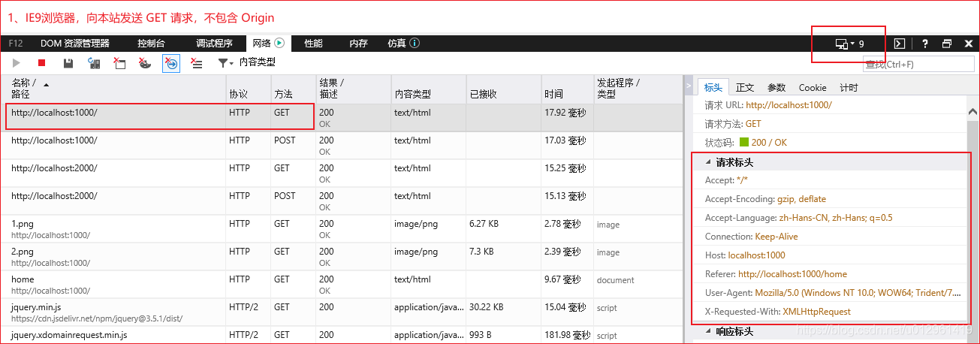Stop network capture with red square

(42, 64)
